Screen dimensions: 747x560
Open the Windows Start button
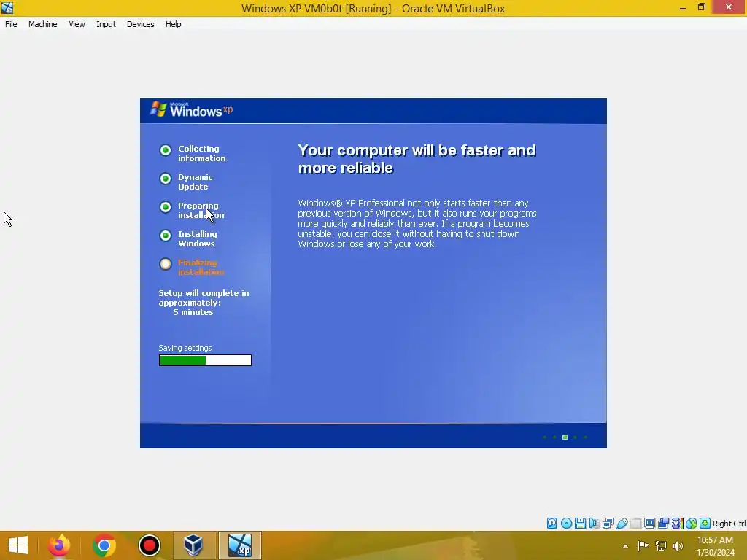[18, 545]
